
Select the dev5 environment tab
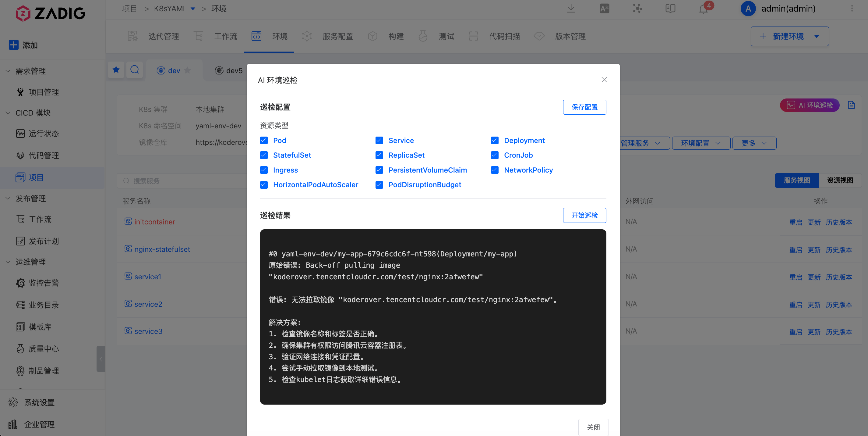(x=229, y=70)
